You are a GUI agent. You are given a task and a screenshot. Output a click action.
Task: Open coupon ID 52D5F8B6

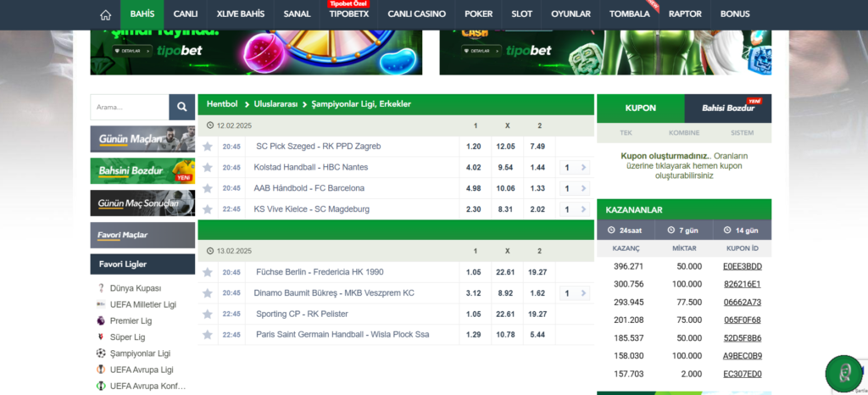tap(743, 338)
